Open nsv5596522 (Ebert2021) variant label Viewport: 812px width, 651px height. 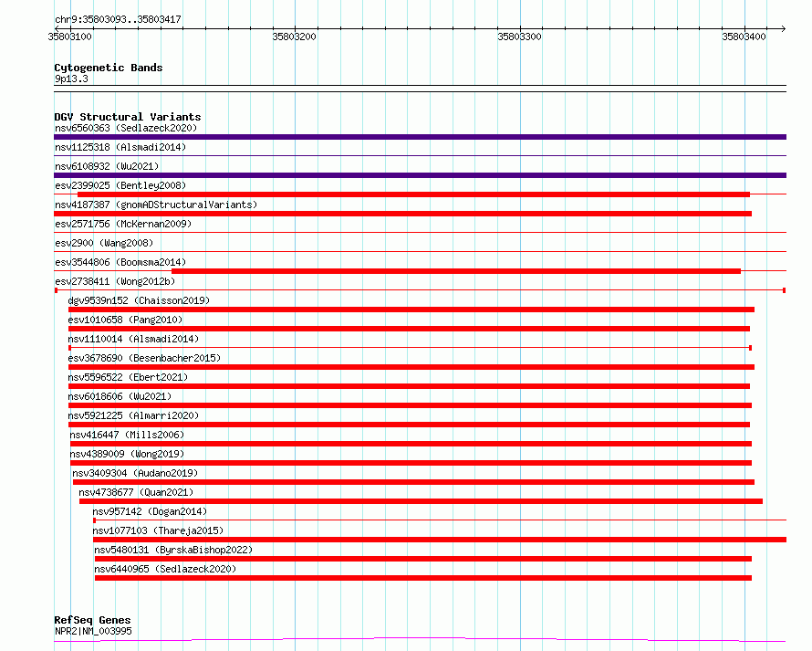pyautogui.click(x=128, y=377)
